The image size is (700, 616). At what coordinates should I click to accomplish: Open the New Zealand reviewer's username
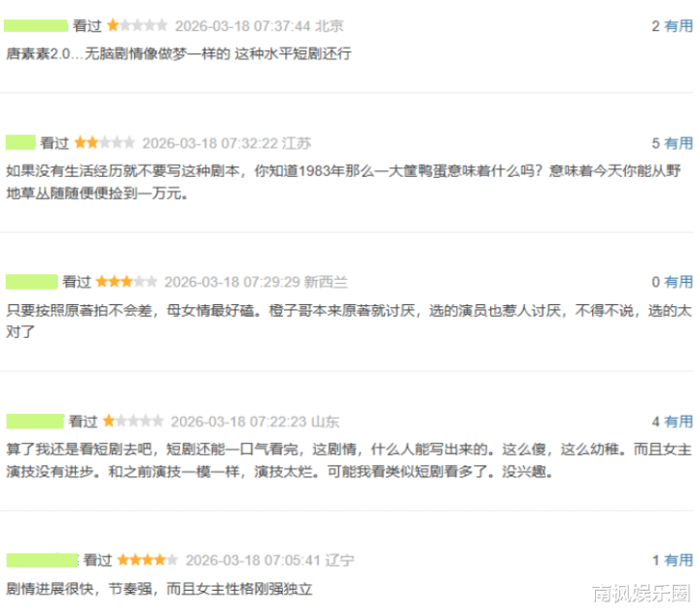32,282
